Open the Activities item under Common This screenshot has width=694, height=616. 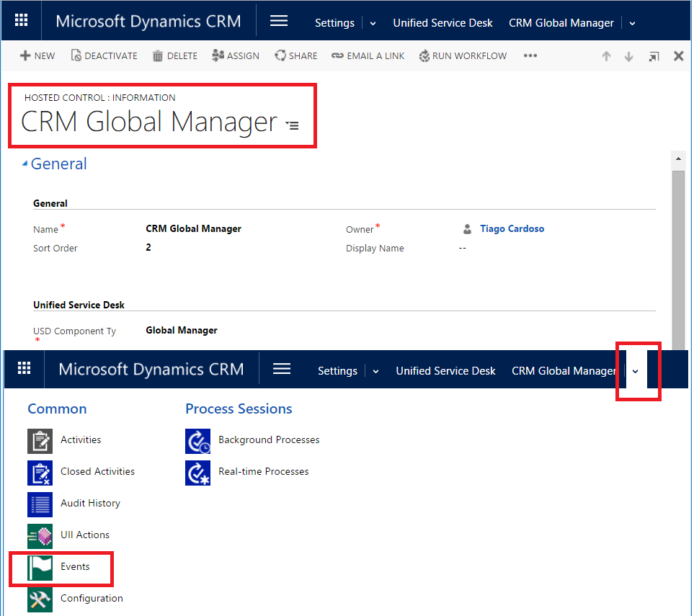[80, 439]
